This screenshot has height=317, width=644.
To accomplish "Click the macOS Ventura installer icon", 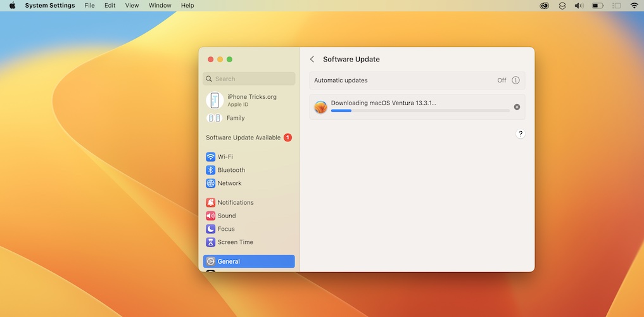I will pyautogui.click(x=320, y=107).
